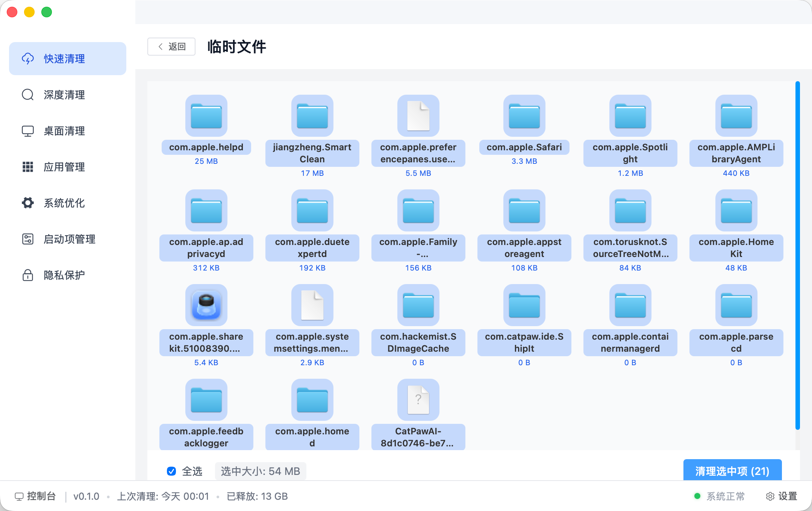Click the com.apple.preferencepanes document icon
The height and width of the screenshot is (511, 812).
coord(418,116)
